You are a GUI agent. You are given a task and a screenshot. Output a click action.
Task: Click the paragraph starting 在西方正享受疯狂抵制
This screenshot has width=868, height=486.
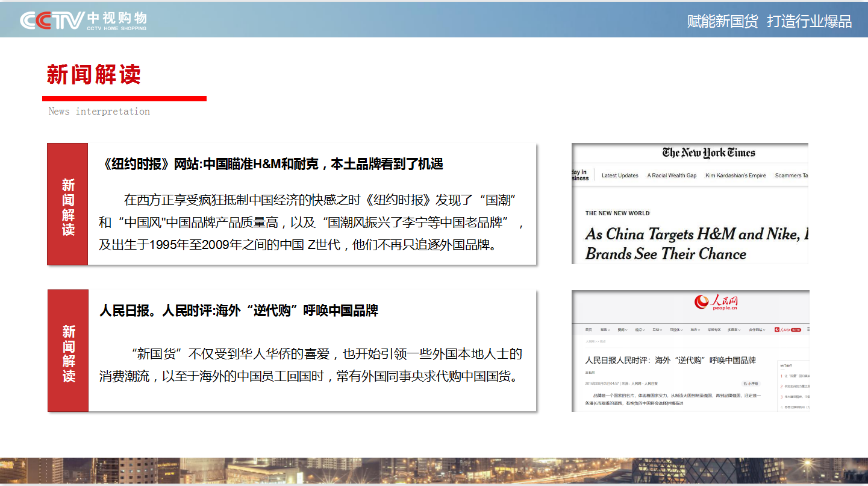tap(311, 222)
